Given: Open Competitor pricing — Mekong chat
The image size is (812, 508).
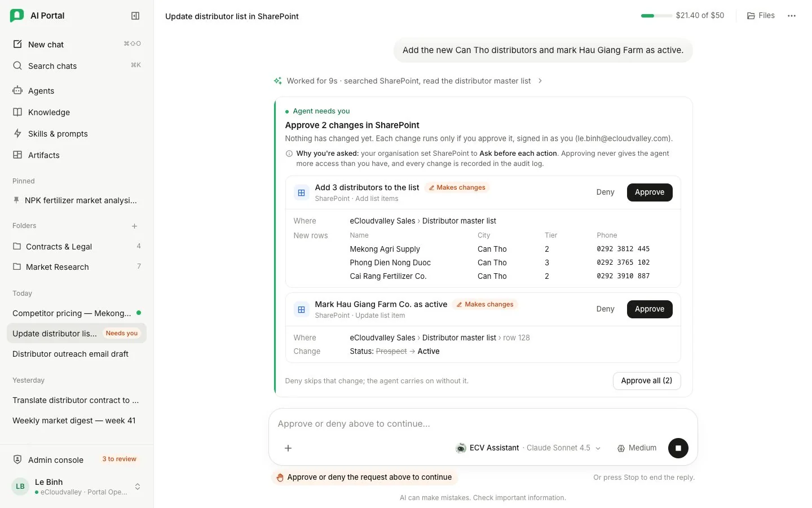Looking at the screenshot, I should tap(77, 313).
